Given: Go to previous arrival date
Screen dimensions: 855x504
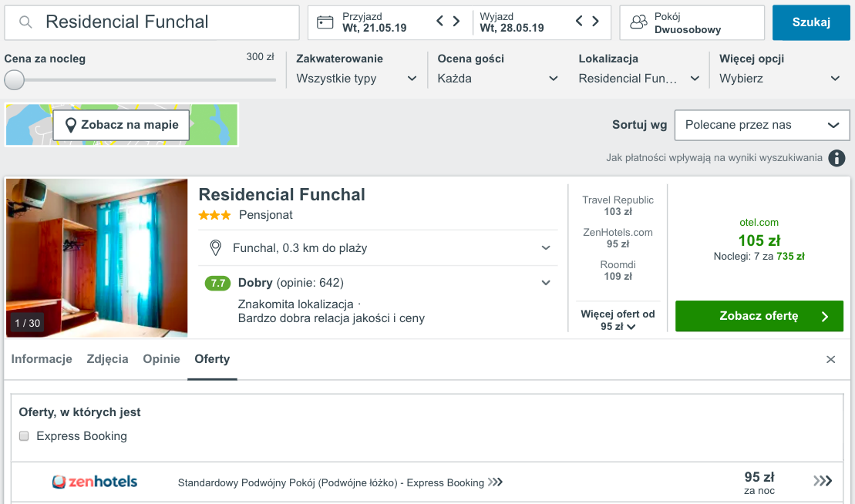Looking at the screenshot, I should pos(440,21).
